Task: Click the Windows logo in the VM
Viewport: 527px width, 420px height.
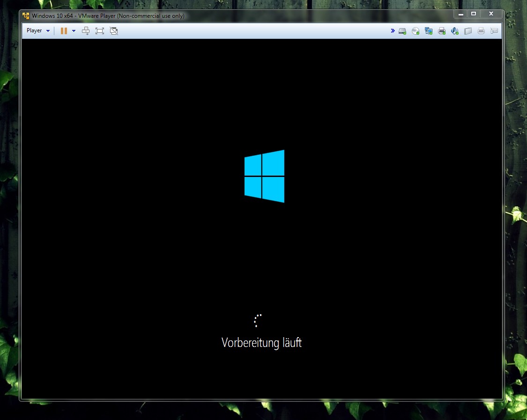Action: click(x=264, y=176)
